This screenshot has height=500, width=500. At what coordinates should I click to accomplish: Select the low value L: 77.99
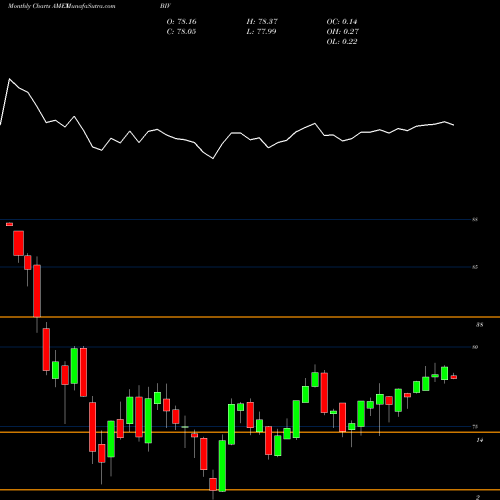click(262, 31)
